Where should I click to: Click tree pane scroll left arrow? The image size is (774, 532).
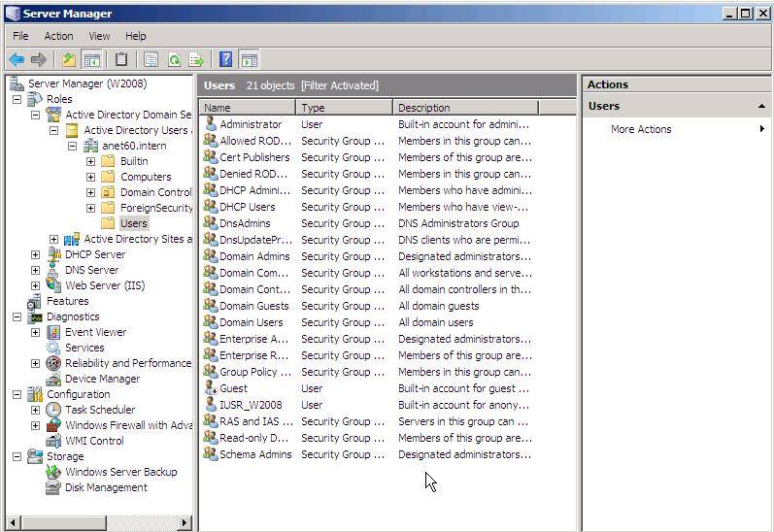[x=13, y=522]
